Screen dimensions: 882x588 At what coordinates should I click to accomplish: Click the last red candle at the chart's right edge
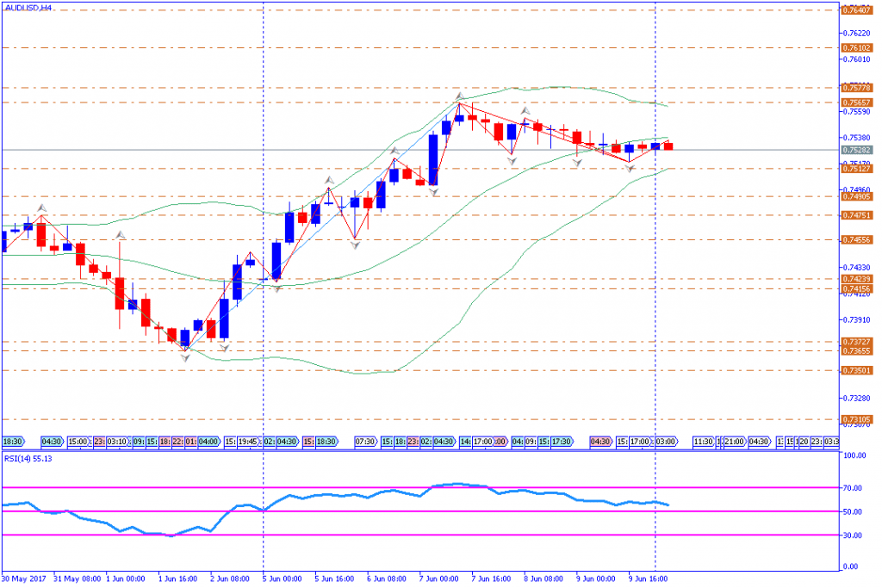tap(668, 145)
